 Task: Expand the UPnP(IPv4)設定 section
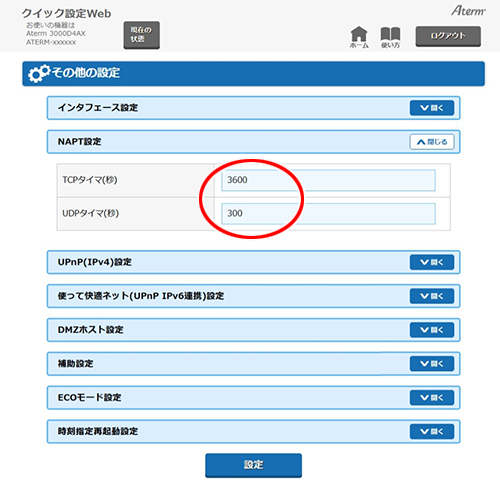coord(432,262)
